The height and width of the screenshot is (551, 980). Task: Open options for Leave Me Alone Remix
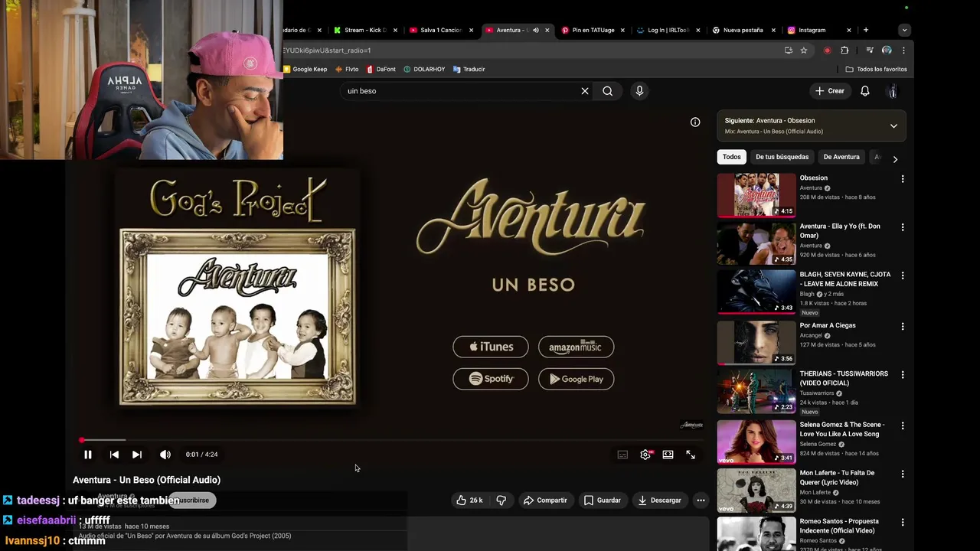click(x=903, y=275)
